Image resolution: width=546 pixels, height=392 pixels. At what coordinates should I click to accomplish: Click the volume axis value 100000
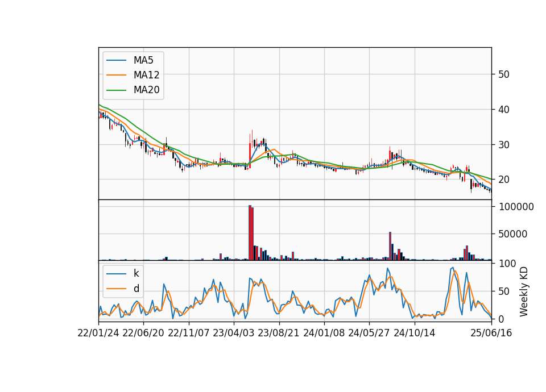[516, 207]
